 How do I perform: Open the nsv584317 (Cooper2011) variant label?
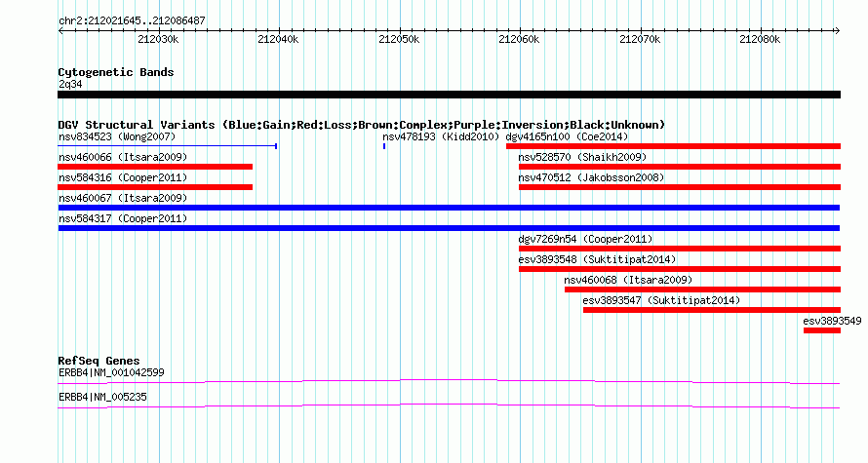pyautogui.click(x=123, y=218)
